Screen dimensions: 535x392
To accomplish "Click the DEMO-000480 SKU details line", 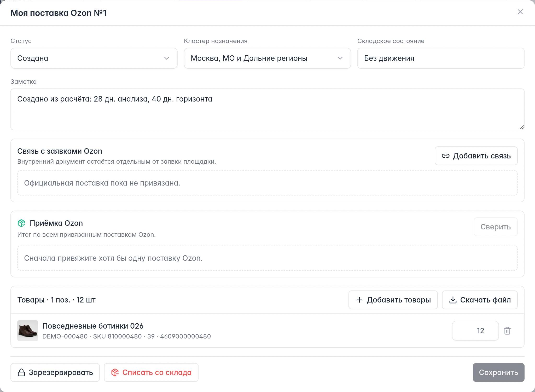I will point(126,336).
